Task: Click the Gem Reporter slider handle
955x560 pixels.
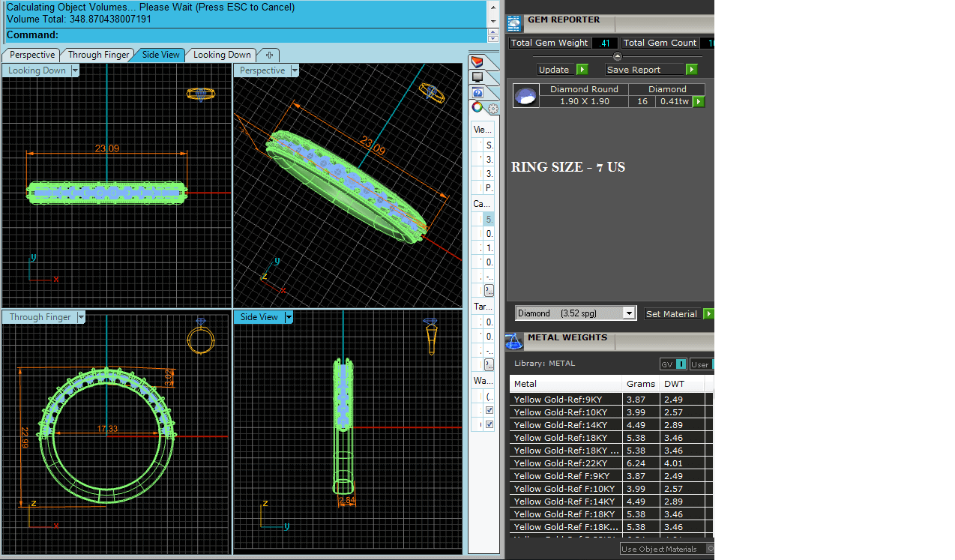Action: tap(617, 56)
